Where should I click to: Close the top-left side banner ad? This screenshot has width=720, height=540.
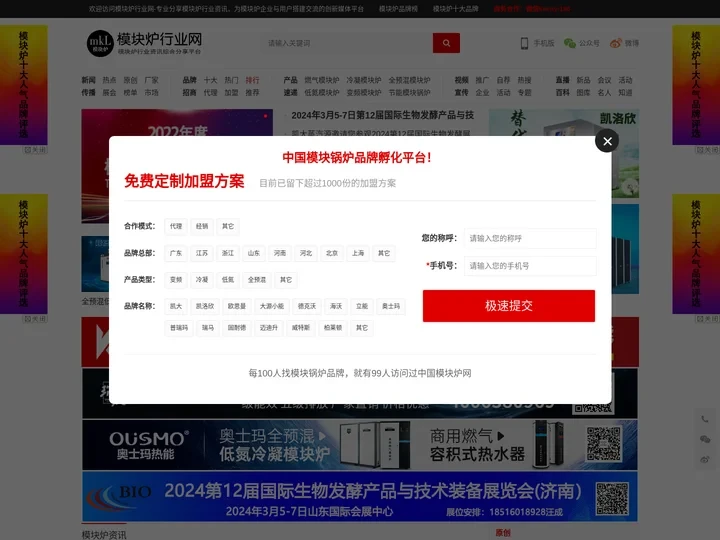pyautogui.click(x=35, y=150)
